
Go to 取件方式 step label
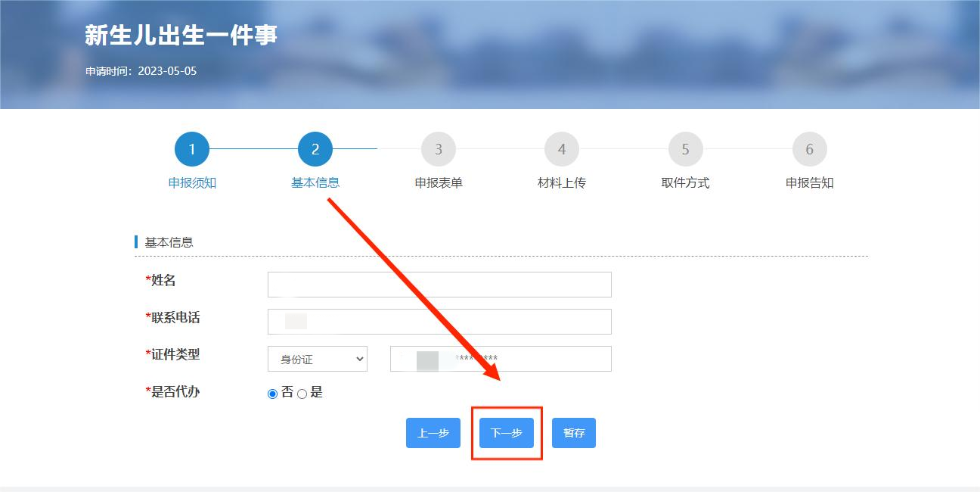pyautogui.click(x=686, y=182)
